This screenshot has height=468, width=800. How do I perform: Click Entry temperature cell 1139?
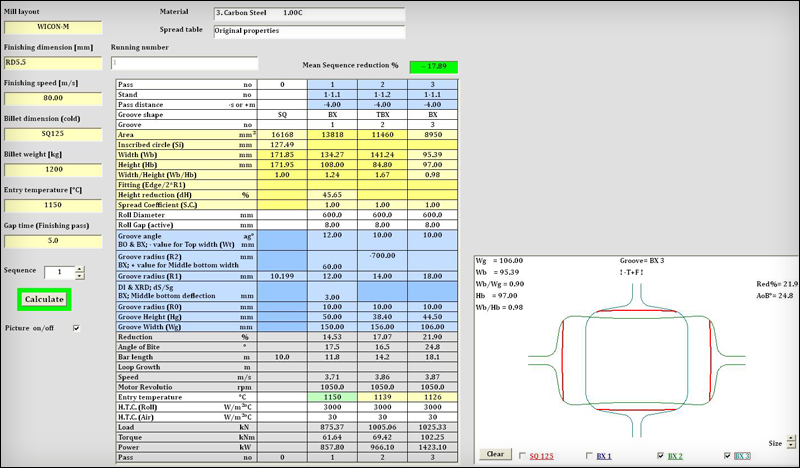pos(382,397)
